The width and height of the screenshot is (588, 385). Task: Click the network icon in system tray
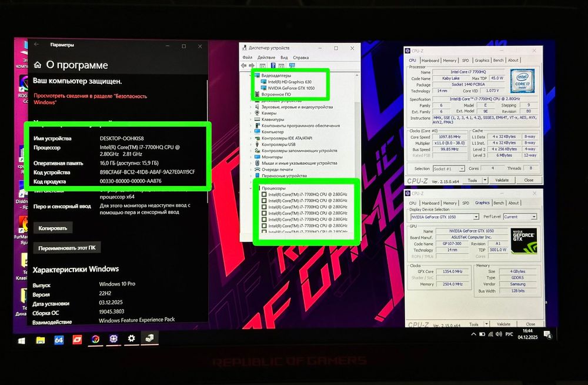click(x=490, y=334)
